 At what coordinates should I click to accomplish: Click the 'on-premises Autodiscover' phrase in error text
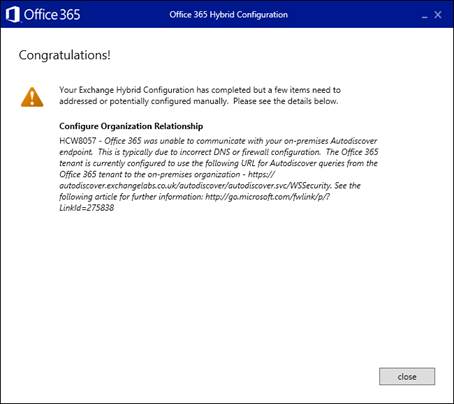click(x=330, y=141)
